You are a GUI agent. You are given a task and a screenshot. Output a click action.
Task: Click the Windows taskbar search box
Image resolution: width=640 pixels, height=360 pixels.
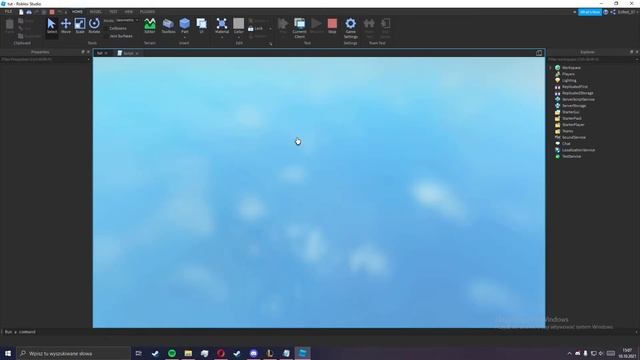[73, 353]
